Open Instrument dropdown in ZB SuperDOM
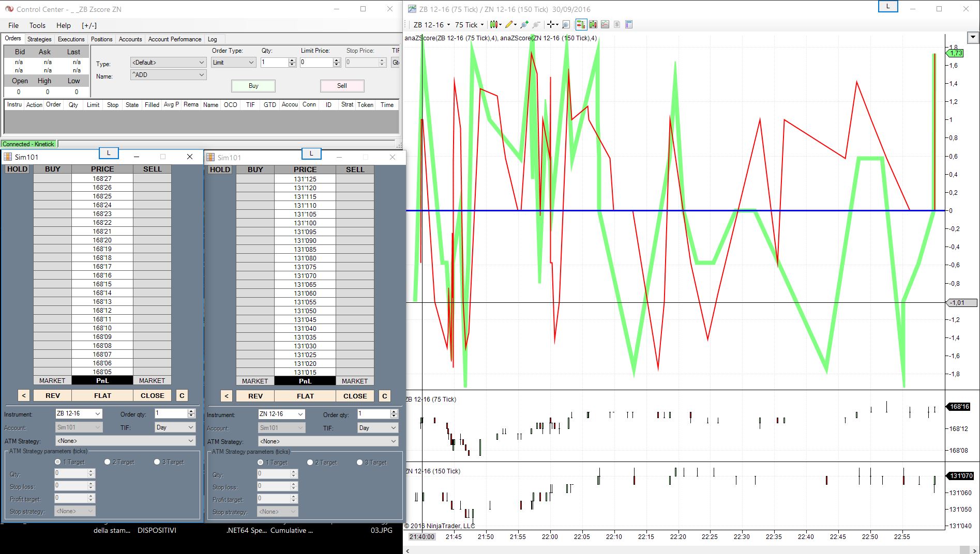This screenshot has height=554, width=980. pos(79,413)
